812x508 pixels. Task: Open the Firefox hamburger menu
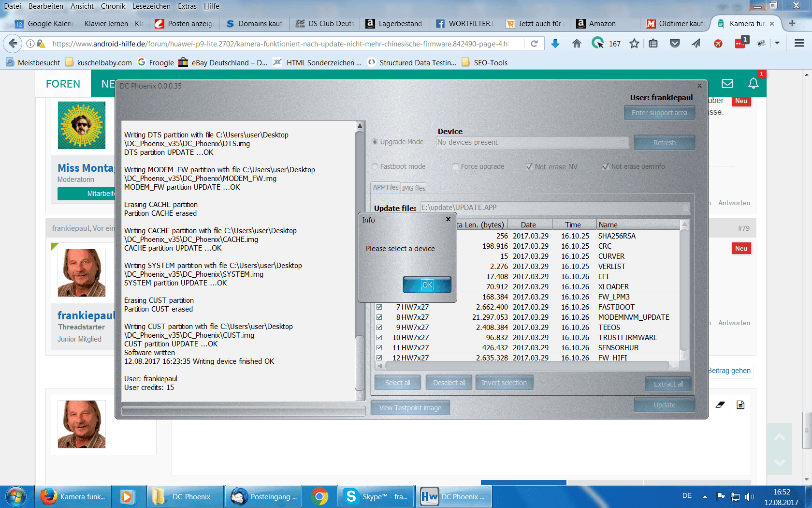tap(799, 44)
